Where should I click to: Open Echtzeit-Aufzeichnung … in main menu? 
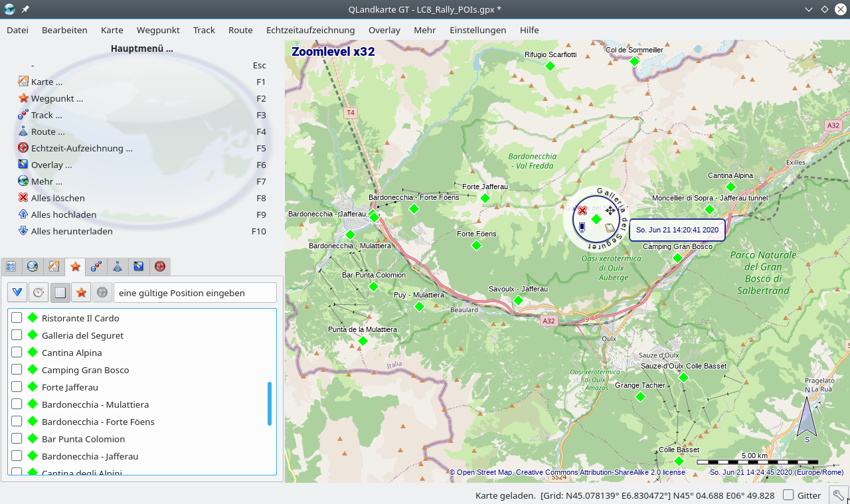click(x=81, y=148)
